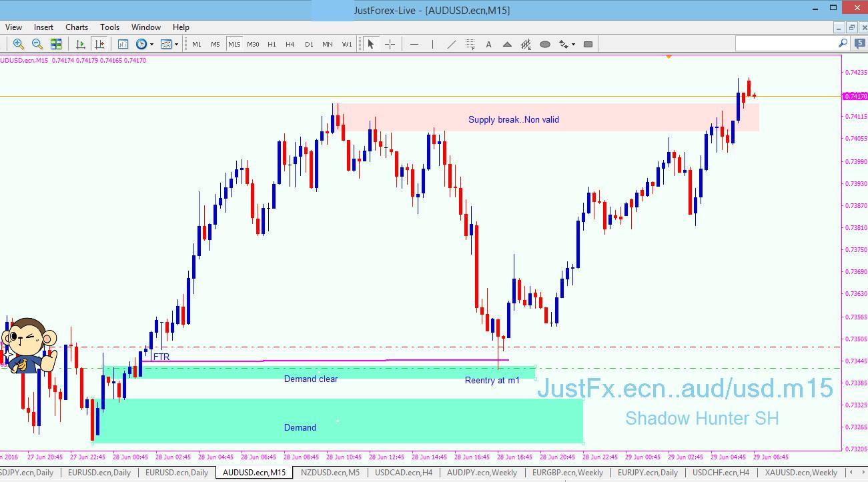Switch to the NZDUSD.ecn,M5 chart tab
868x482 pixels.
pyautogui.click(x=330, y=473)
